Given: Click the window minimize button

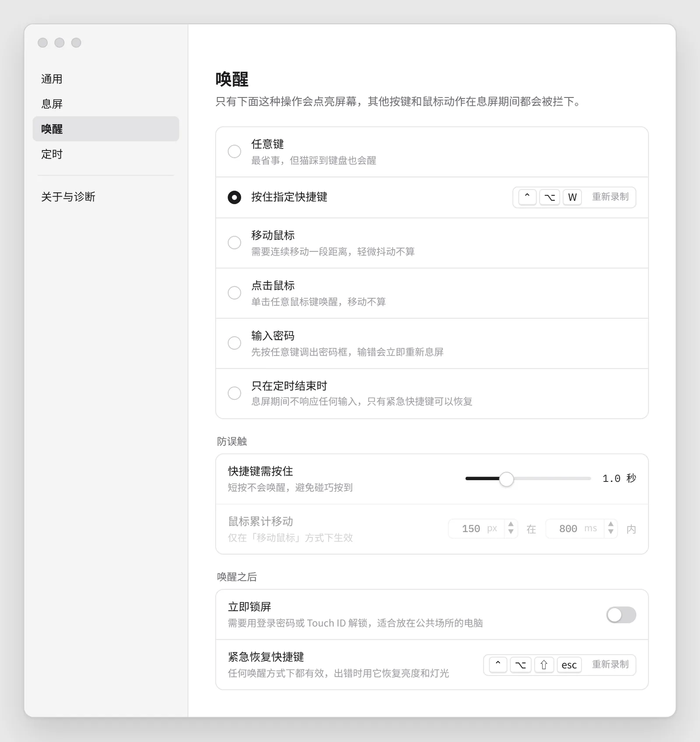Looking at the screenshot, I should [59, 42].
